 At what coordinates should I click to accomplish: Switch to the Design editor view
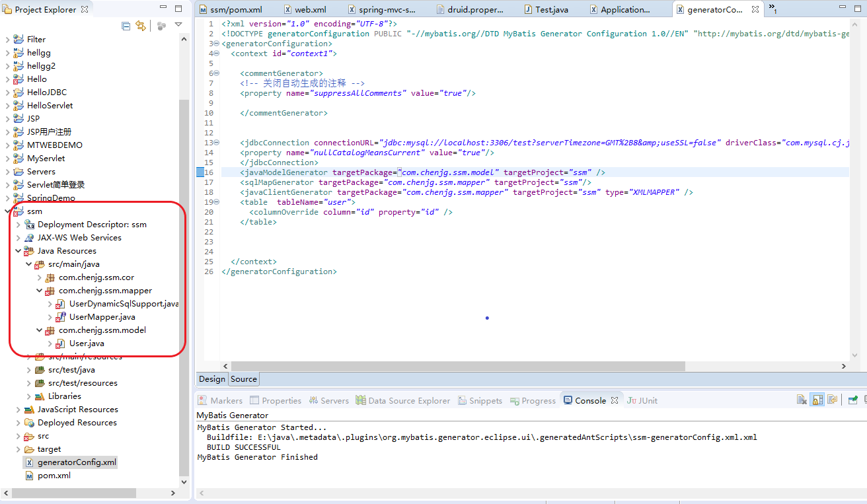point(212,379)
